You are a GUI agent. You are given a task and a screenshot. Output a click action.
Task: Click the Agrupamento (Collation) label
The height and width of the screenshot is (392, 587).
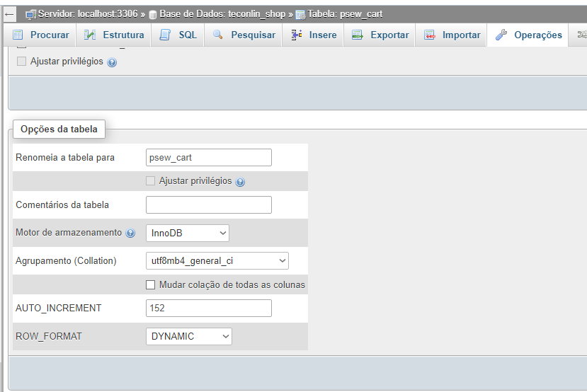click(66, 260)
